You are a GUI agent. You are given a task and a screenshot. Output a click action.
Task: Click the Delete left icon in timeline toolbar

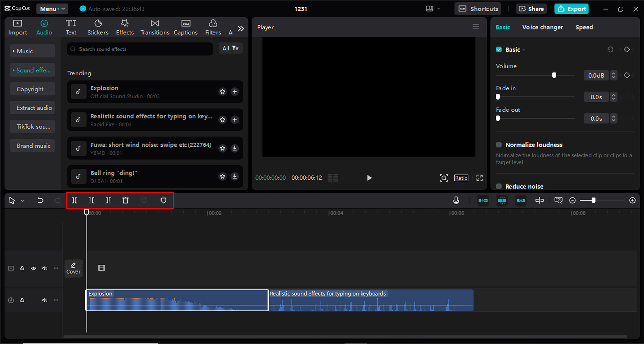coord(92,200)
